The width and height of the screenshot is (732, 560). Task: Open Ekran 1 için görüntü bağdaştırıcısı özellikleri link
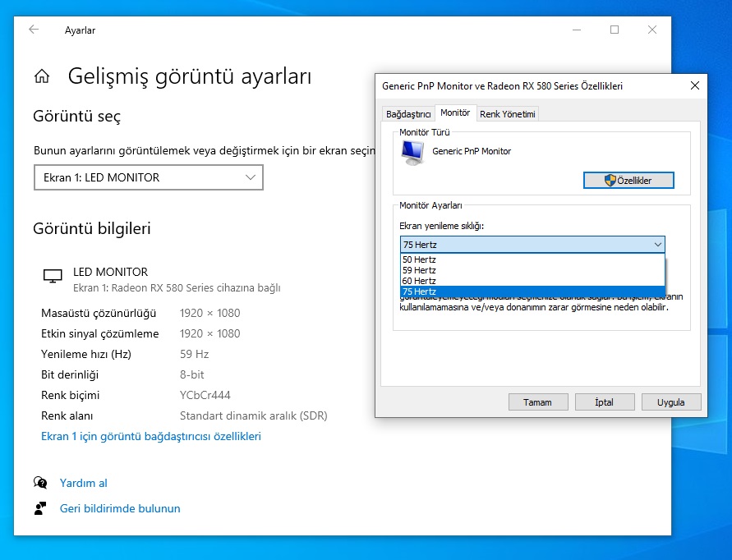point(151,436)
